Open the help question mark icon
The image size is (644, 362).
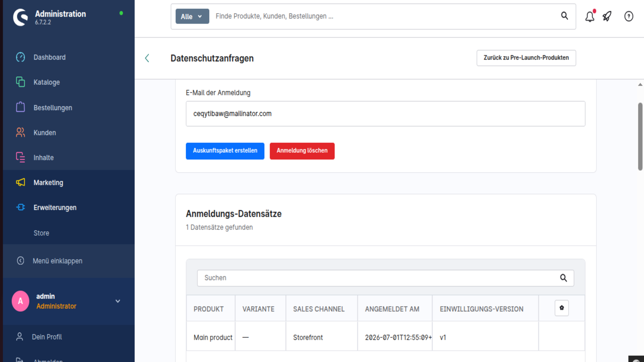(629, 16)
